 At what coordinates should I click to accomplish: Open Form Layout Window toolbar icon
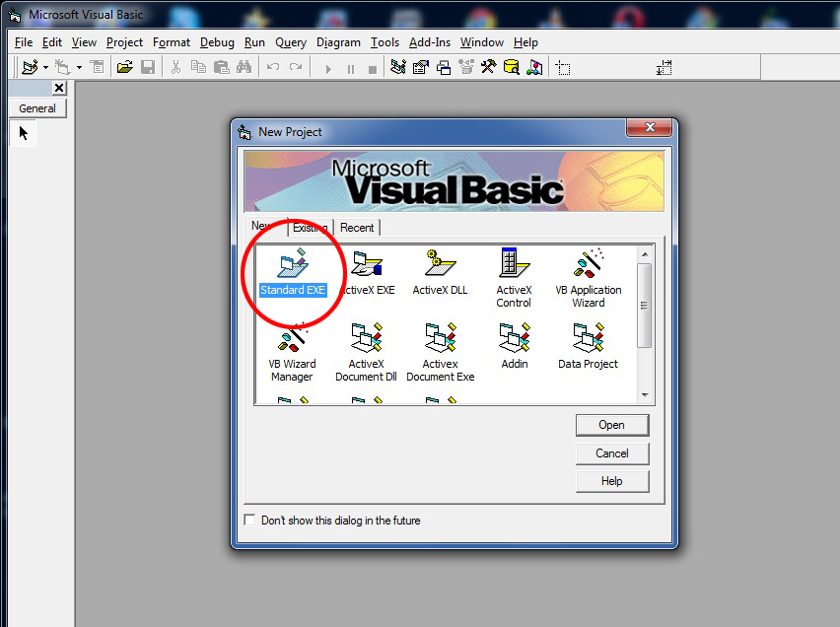pos(444,67)
